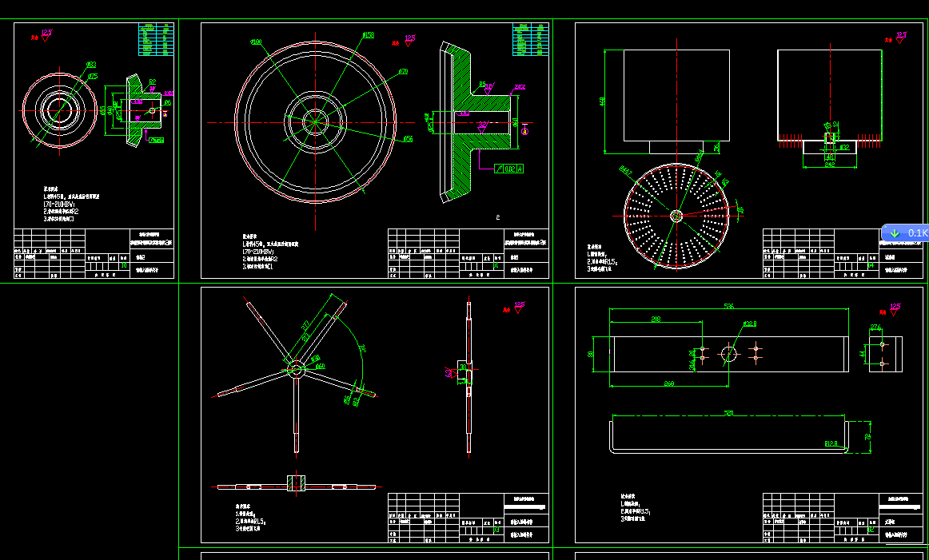Select the Ø70 diameter label on the wheel drawing
This screenshot has width=929, height=560.
point(403,72)
